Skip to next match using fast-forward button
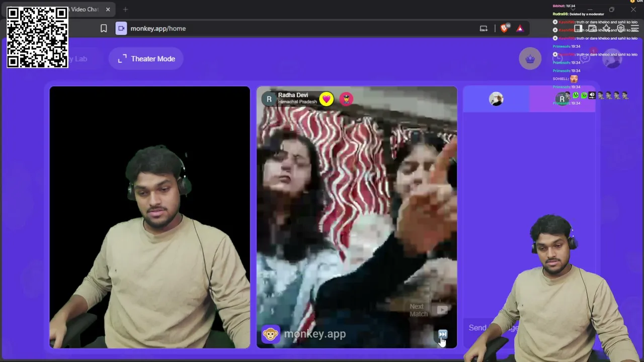 (x=442, y=334)
